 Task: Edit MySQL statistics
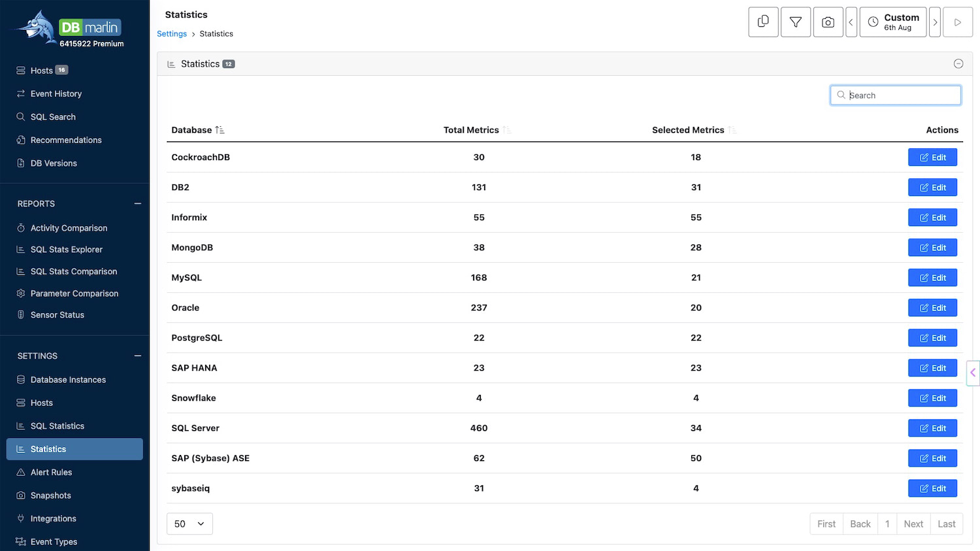point(932,278)
